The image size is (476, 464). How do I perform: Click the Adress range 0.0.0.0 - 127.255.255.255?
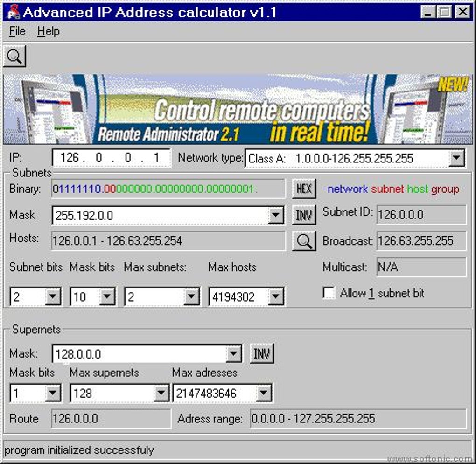click(358, 419)
